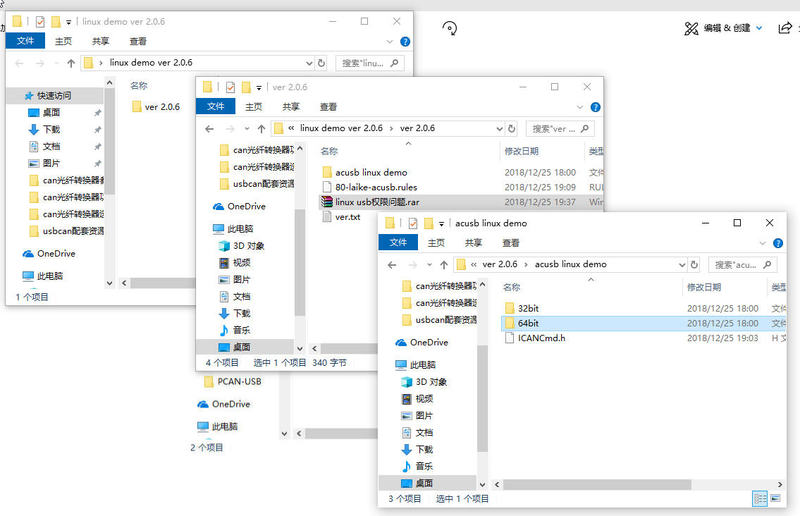The image size is (800, 516).
Task: Refresh the linux demo ver 2.0.6 window address bar
Action: (x=321, y=63)
